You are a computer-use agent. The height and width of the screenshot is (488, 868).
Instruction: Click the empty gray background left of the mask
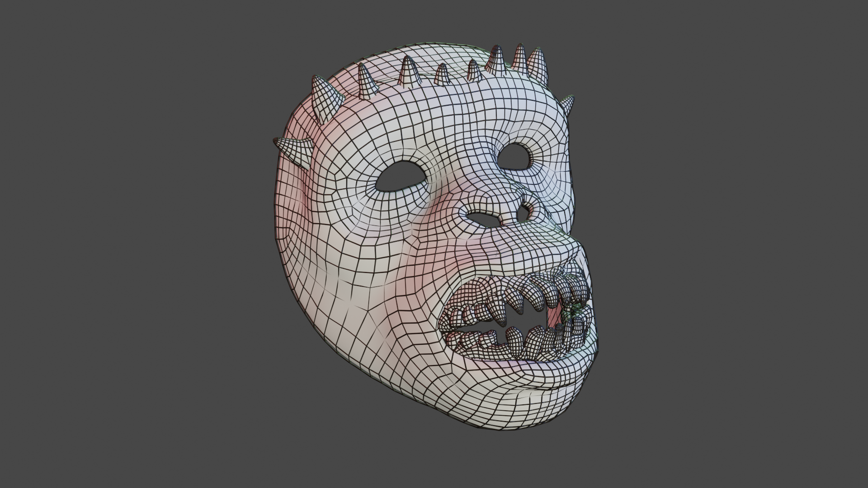click(x=136, y=244)
